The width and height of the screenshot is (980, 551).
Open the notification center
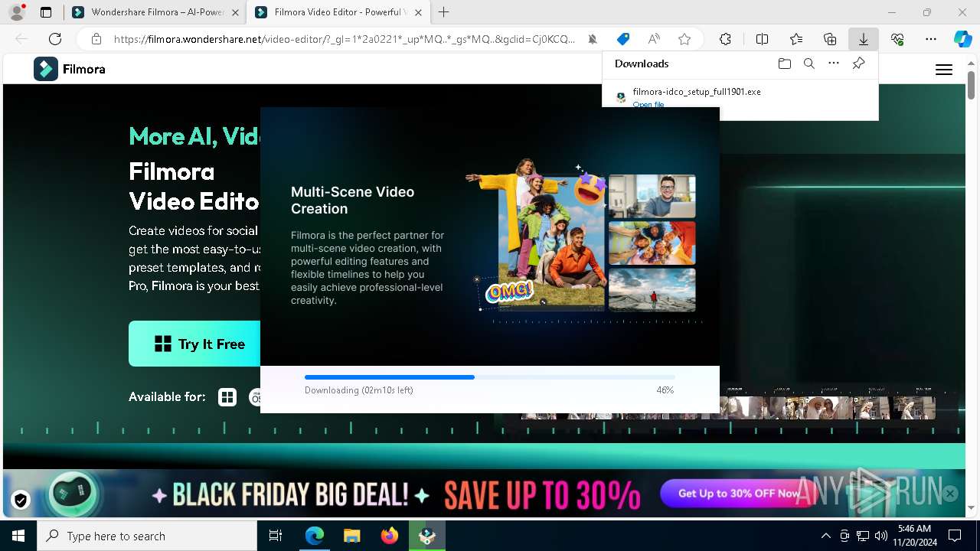pyautogui.click(x=955, y=536)
